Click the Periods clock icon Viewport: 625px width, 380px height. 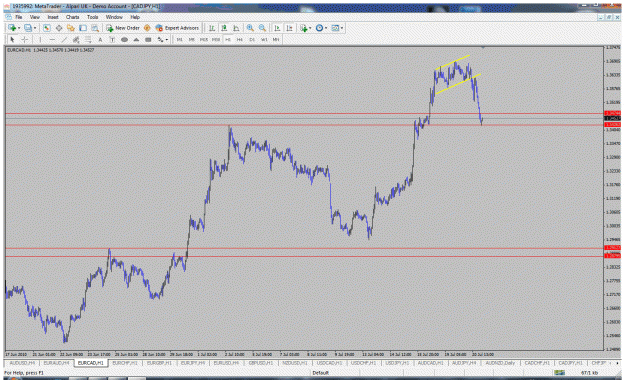click(x=319, y=28)
